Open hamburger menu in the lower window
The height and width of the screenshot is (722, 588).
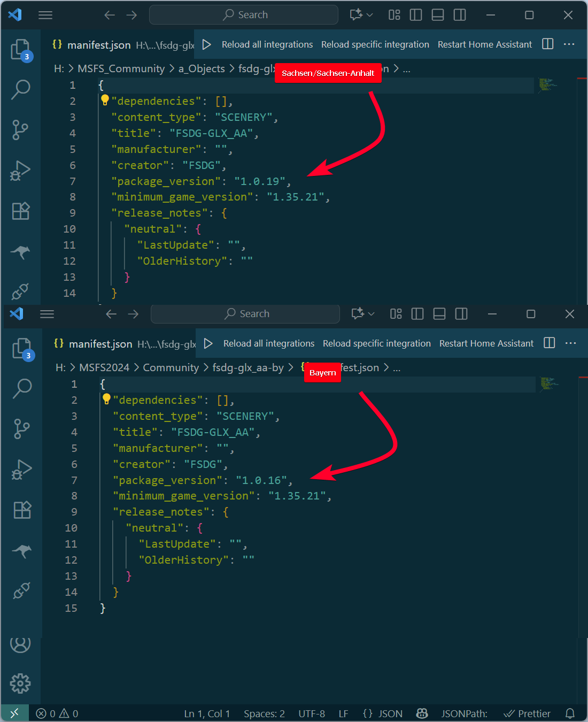click(47, 314)
